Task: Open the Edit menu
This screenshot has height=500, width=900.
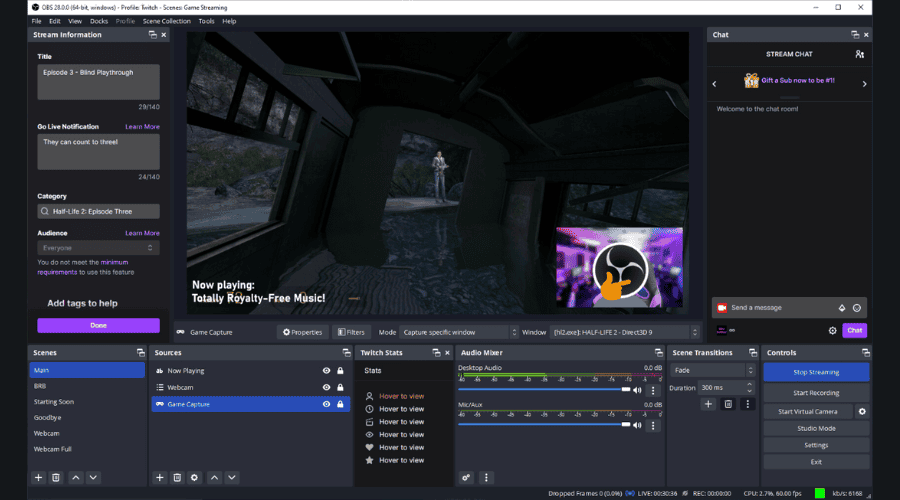Action: (x=55, y=21)
